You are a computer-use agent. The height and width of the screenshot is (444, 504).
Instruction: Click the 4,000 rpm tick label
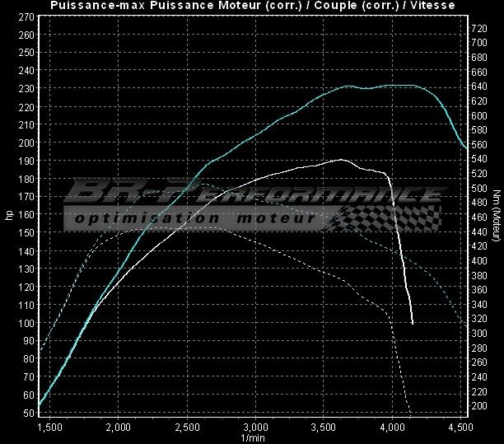[x=393, y=427]
